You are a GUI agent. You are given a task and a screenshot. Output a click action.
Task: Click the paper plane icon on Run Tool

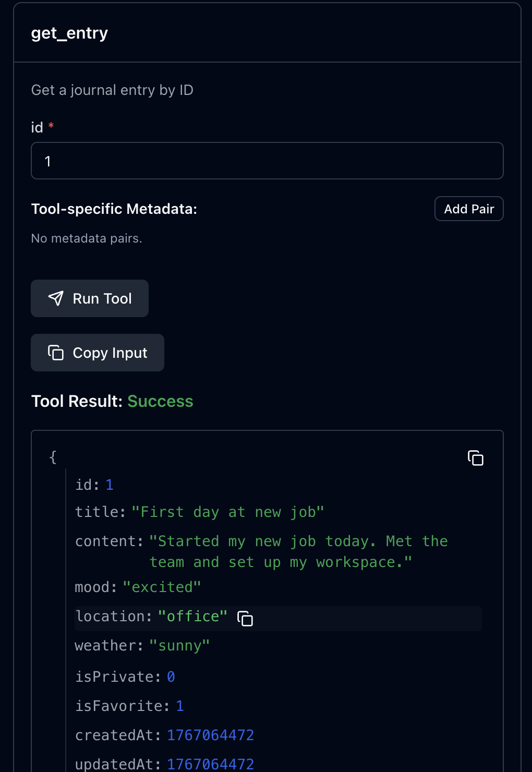click(56, 298)
